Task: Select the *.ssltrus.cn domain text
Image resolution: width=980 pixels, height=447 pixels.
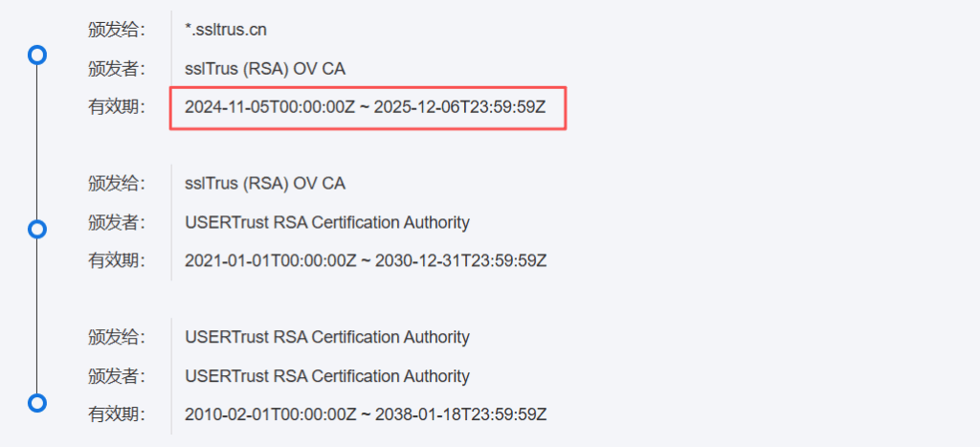Action: tap(226, 30)
